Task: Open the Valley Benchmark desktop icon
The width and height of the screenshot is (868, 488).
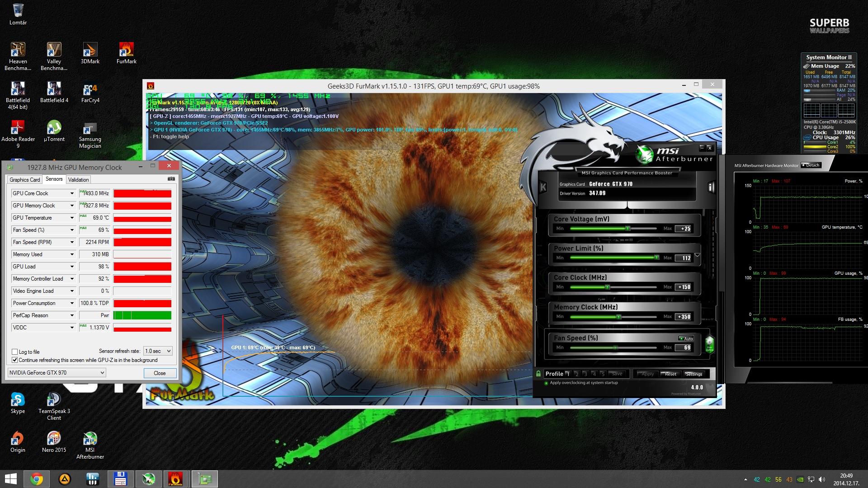Action: (54, 56)
